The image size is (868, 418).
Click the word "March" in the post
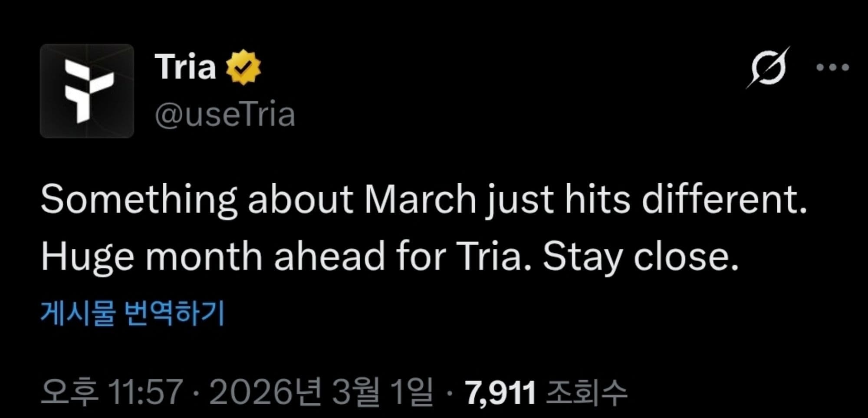tap(420, 200)
